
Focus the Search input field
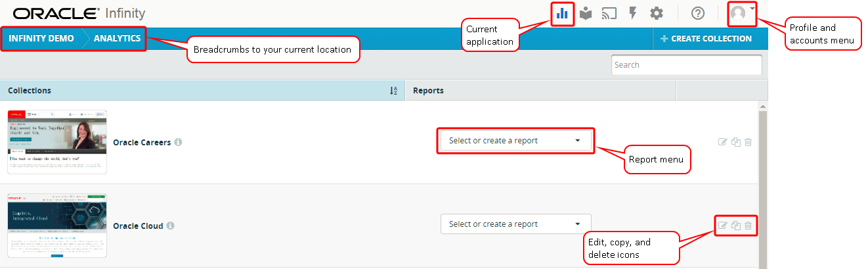coord(687,64)
